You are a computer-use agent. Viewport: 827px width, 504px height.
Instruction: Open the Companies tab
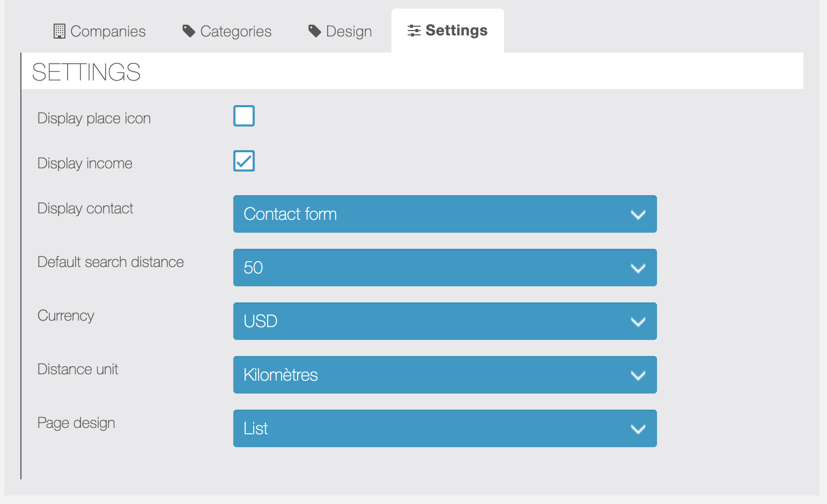(100, 31)
